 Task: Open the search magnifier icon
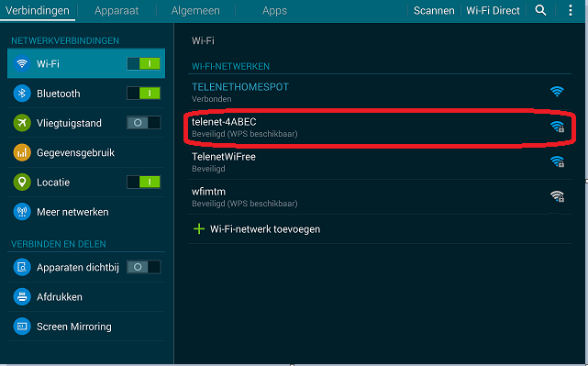pyautogui.click(x=540, y=10)
